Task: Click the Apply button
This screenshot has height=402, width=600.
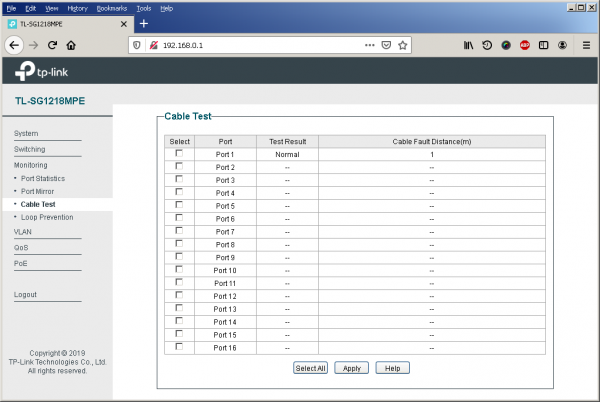Action: (x=351, y=368)
